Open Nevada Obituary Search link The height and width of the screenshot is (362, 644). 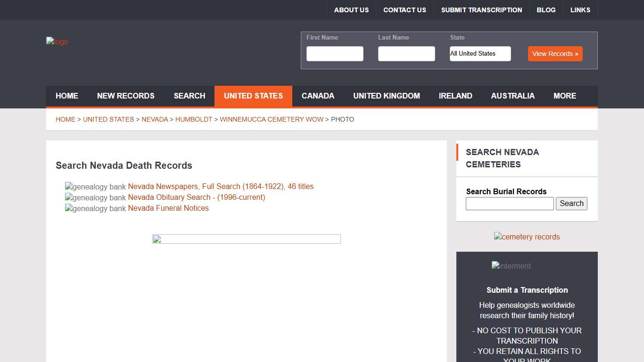coord(197,197)
